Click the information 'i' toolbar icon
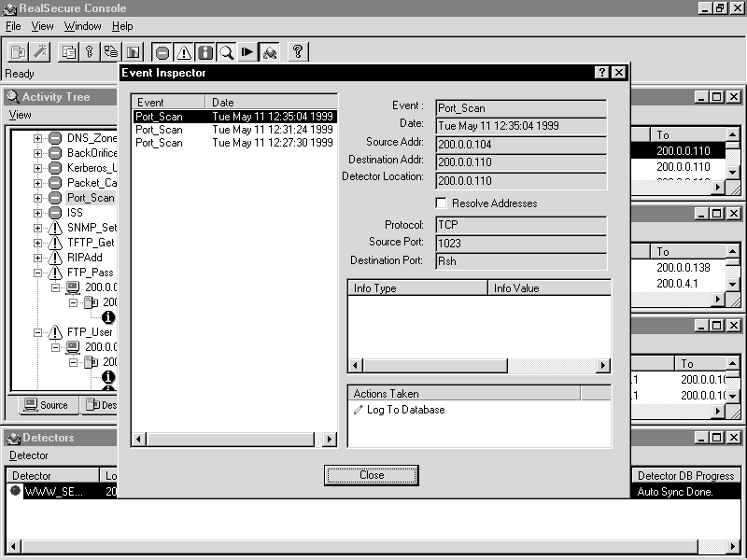The height and width of the screenshot is (560, 747). 204,52
